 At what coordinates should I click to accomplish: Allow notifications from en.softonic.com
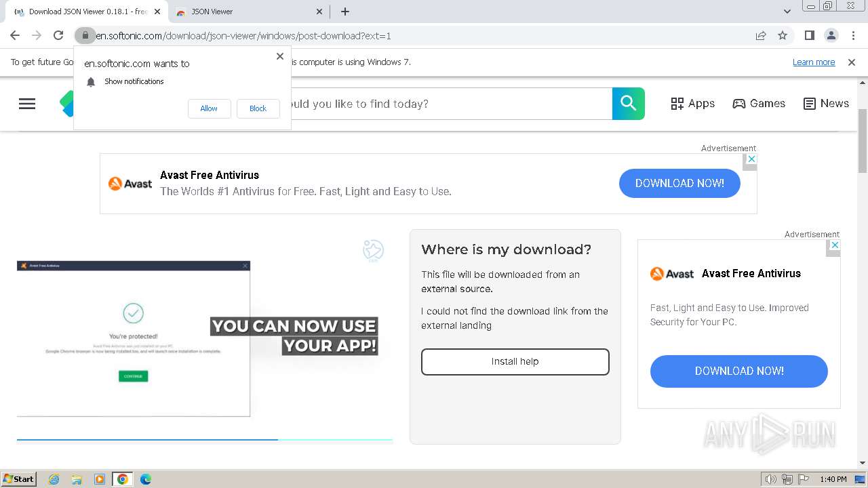point(209,108)
